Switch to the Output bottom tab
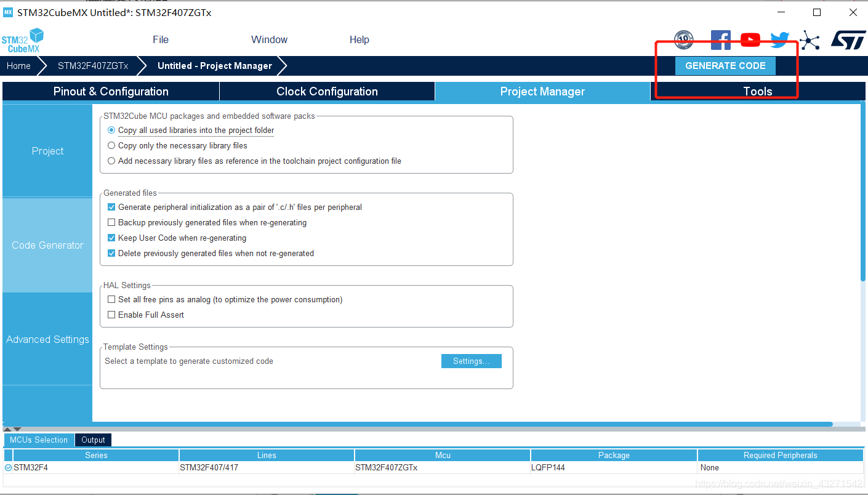Image resolution: width=868 pixels, height=495 pixels. 93,440
